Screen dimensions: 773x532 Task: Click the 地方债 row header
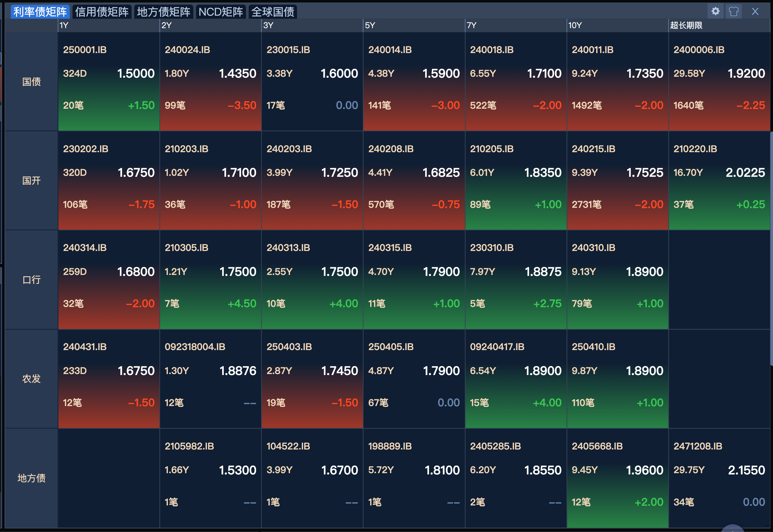coord(31,478)
